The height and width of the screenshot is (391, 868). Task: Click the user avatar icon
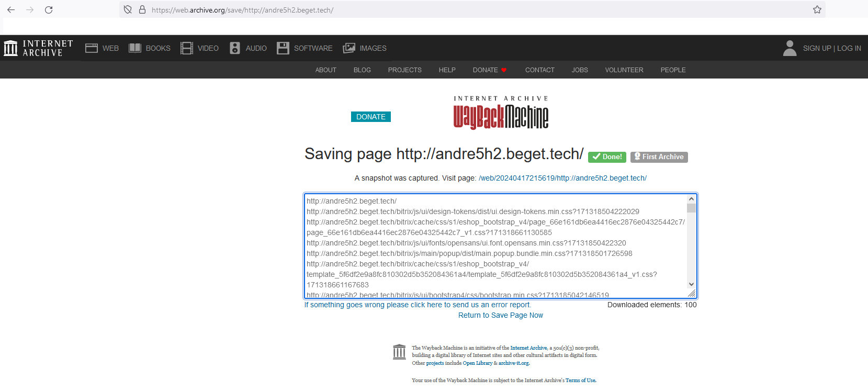pyautogui.click(x=790, y=48)
